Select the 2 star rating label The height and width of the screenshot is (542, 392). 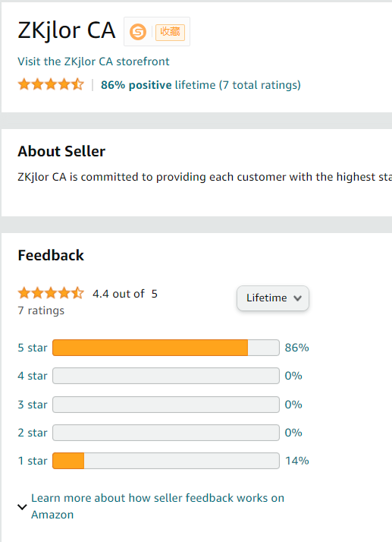click(33, 433)
